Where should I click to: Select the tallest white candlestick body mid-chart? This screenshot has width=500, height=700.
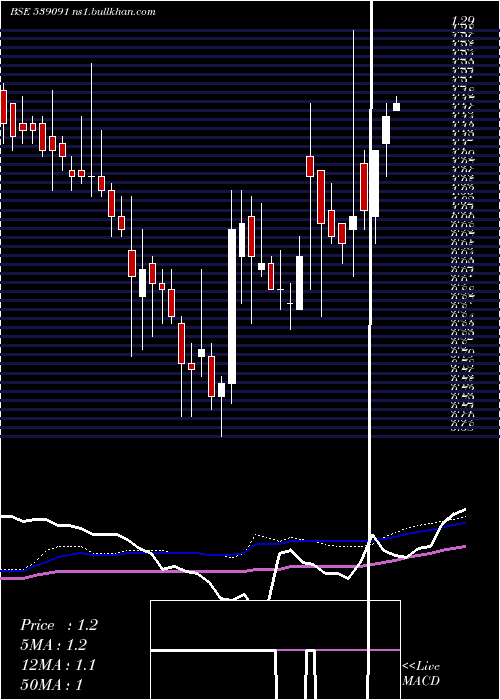(232, 306)
